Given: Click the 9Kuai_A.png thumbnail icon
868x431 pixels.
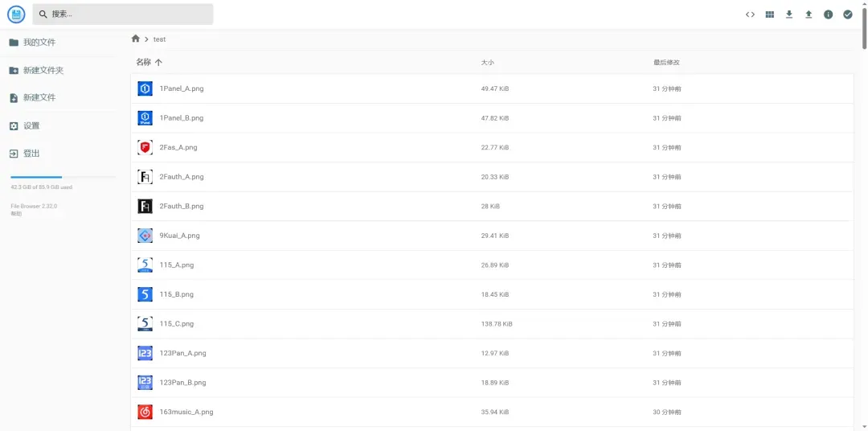Looking at the screenshot, I should coord(145,236).
